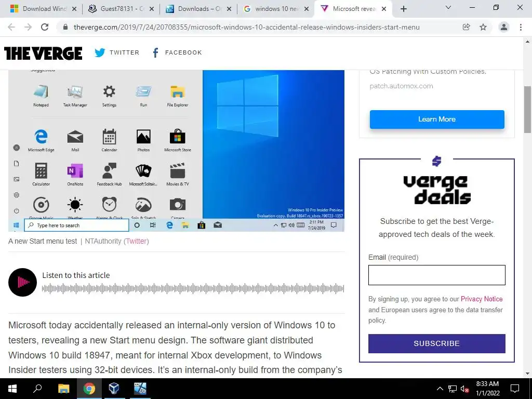
Task: Close the windows 10 Google search tab
Action: [307, 9]
